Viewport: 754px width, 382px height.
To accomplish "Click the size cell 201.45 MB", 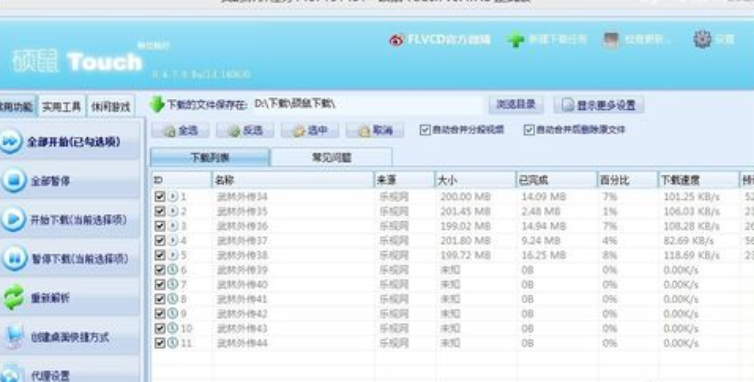I will coord(465,211).
